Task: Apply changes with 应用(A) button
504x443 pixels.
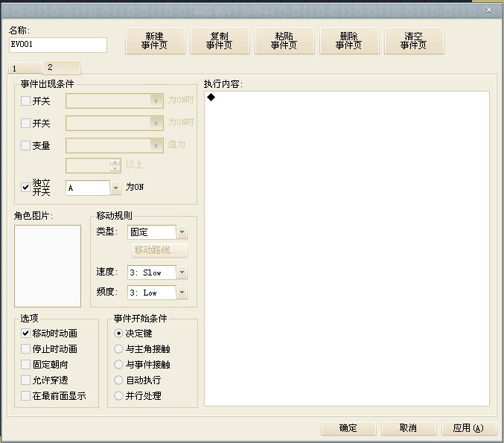Action: point(469,428)
